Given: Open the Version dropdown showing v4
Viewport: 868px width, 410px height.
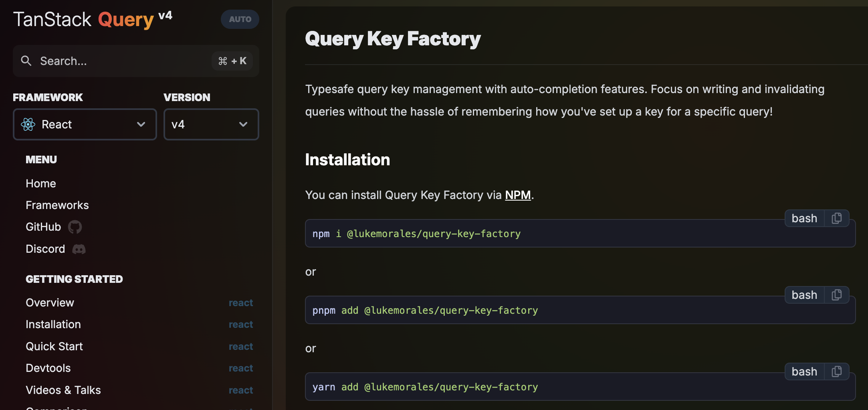Looking at the screenshot, I should click(211, 124).
